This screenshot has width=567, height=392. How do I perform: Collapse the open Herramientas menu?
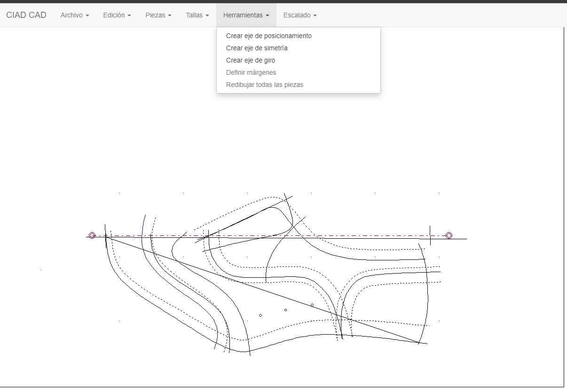pos(246,15)
